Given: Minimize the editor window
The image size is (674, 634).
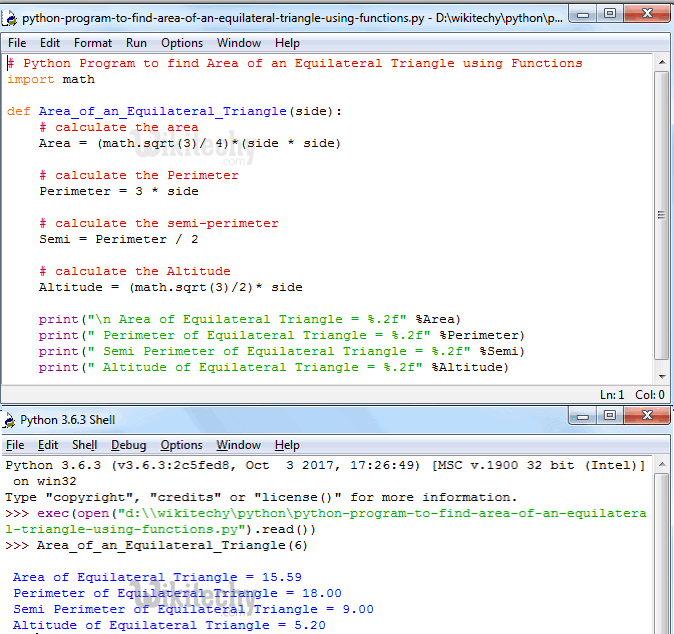Looking at the screenshot, I should [582, 14].
